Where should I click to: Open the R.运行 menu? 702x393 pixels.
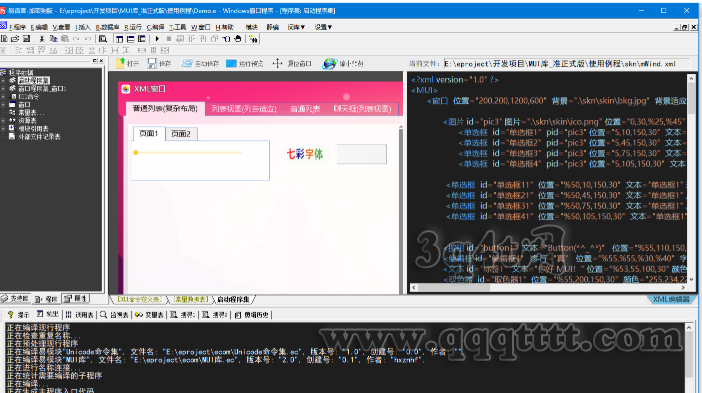[x=133, y=27]
